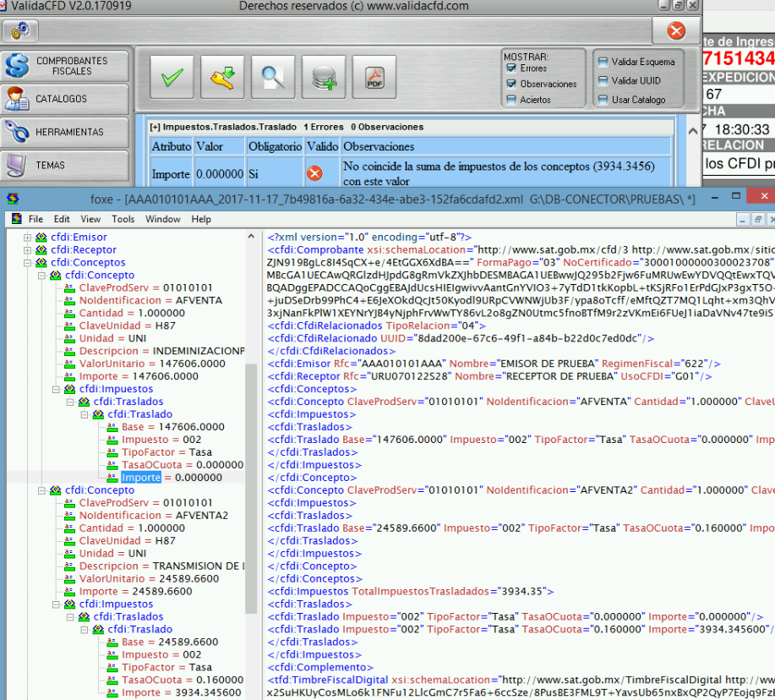The width and height of the screenshot is (775, 700).
Task: Open the File menu in foxe
Action: pos(35,219)
